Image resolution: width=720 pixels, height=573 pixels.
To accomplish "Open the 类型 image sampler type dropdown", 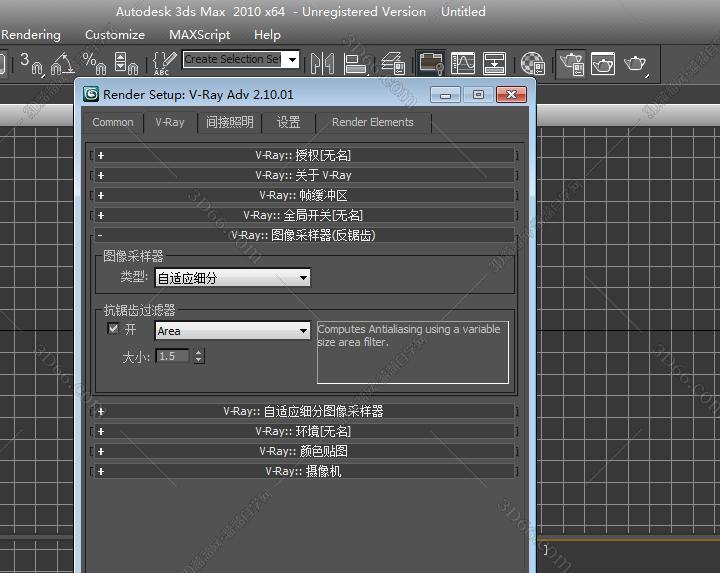I will [232, 278].
